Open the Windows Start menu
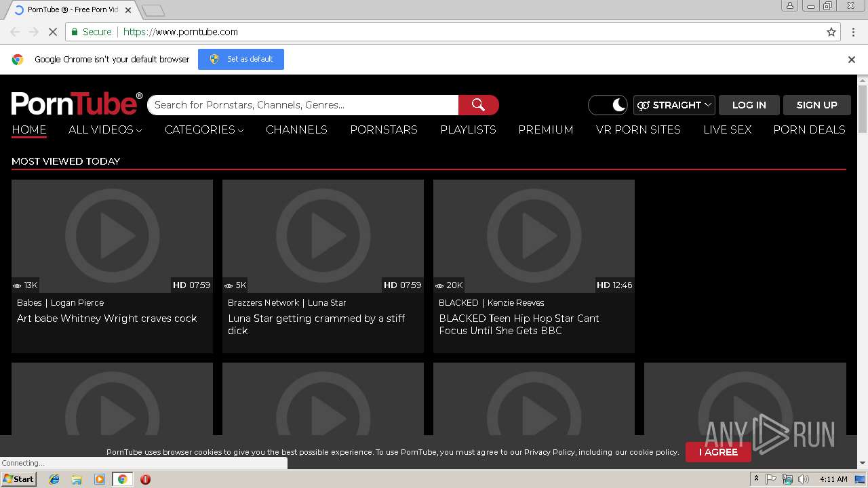868x488 pixels. point(18,479)
